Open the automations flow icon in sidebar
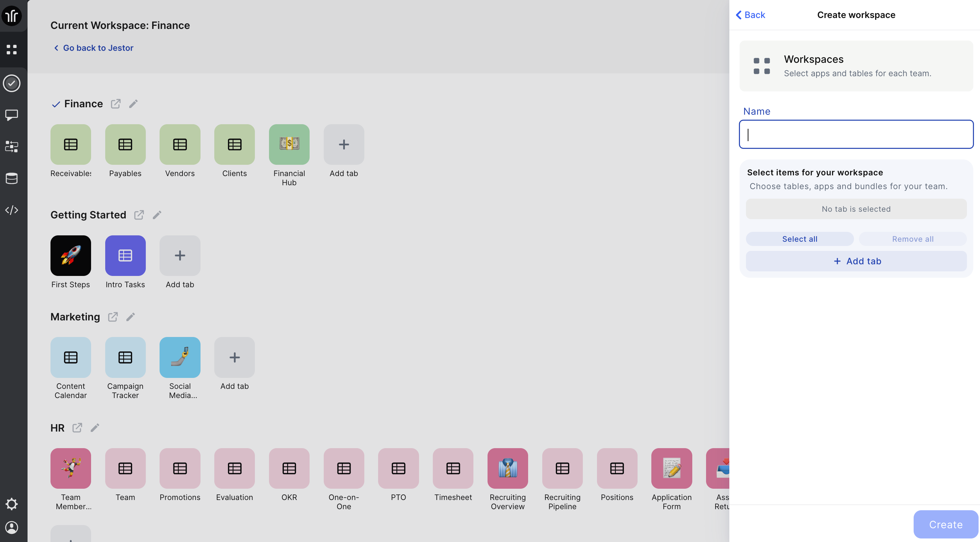Image resolution: width=980 pixels, height=542 pixels. point(12,146)
